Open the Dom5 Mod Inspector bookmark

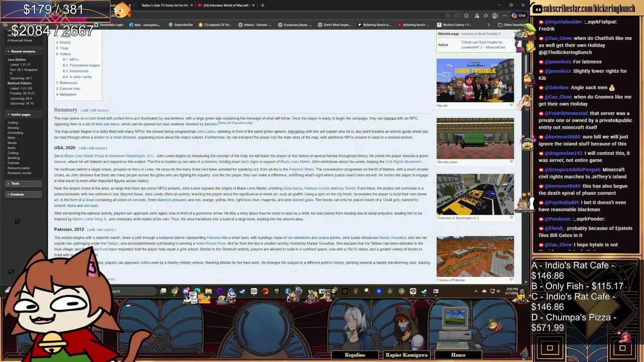point(335,25)
